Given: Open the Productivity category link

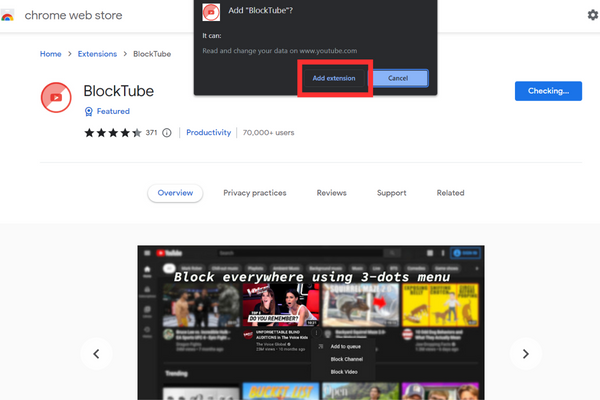Looking at the screenshot, I should [209, 132].
